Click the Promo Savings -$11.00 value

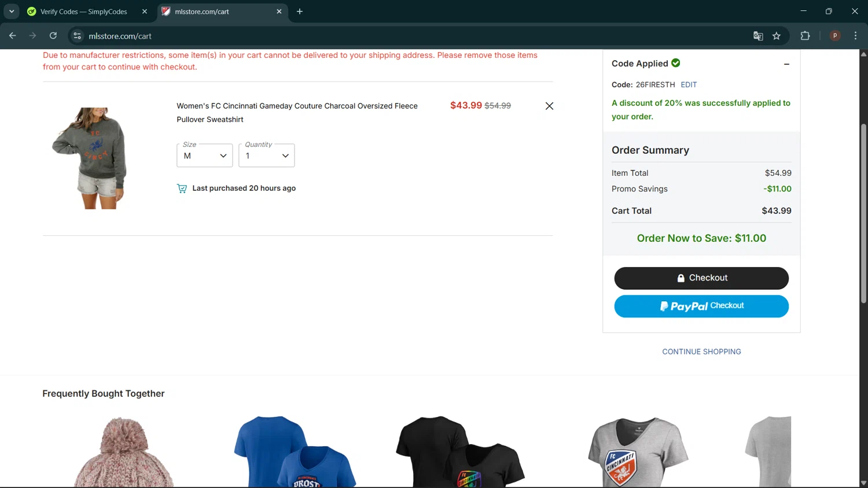point(777,189)
